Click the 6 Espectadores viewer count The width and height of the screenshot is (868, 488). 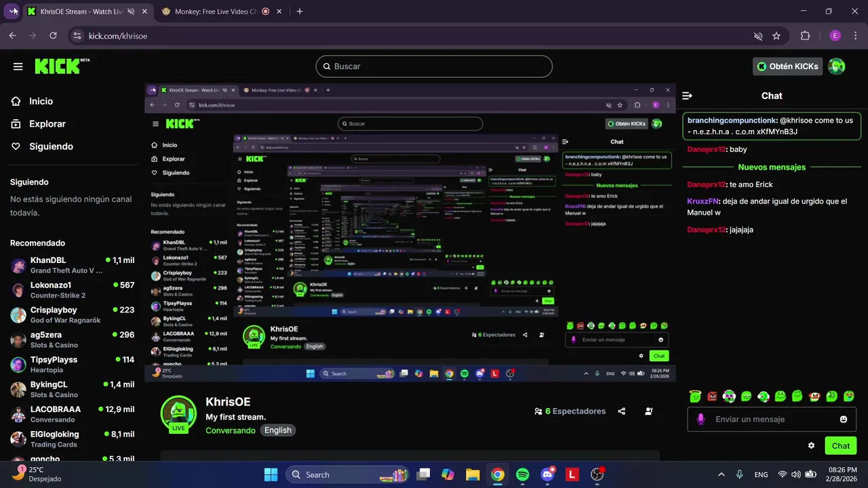click(x=570, y=411)
